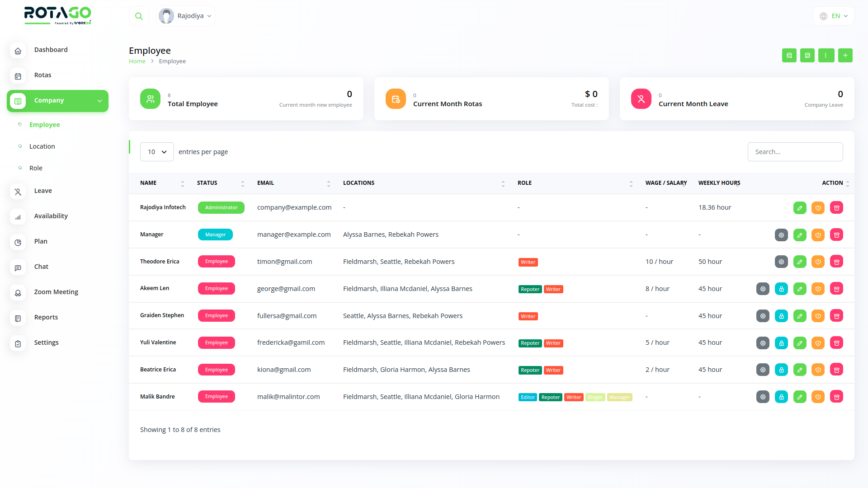Click red delete icon for Malik Bandre
Viewport: 868px width, 488px height.
coord(836,397)
